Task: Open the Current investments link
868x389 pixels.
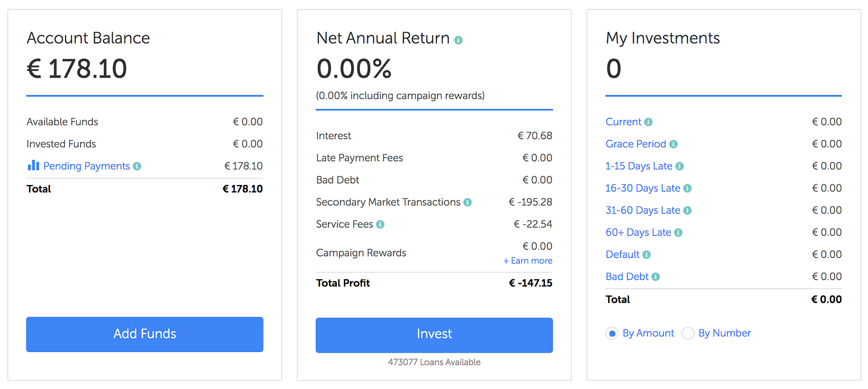Action: click(624, 122)
